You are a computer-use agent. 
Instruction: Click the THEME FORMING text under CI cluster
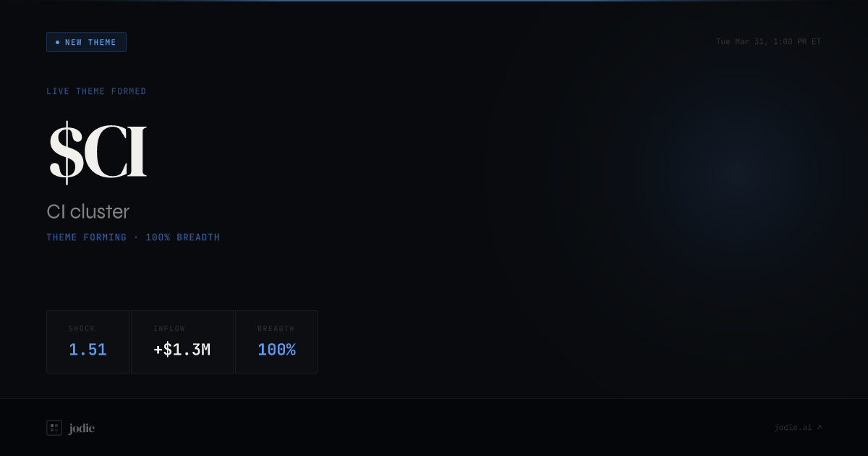point(87,237)
